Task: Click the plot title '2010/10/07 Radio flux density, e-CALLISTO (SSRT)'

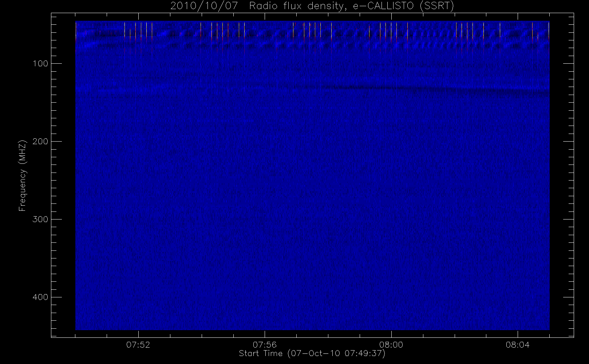Action: [312, 6]
